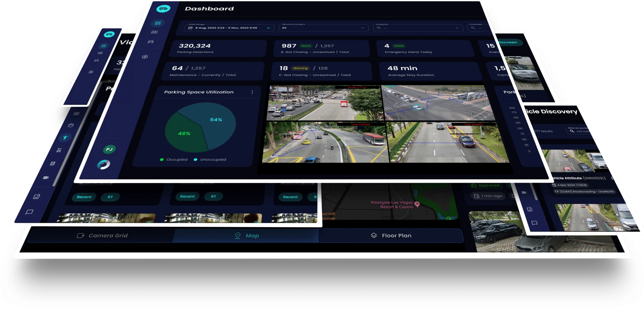Click the 48 min Average Stay Duration card
644x318 pixels.
click(430, 71)
